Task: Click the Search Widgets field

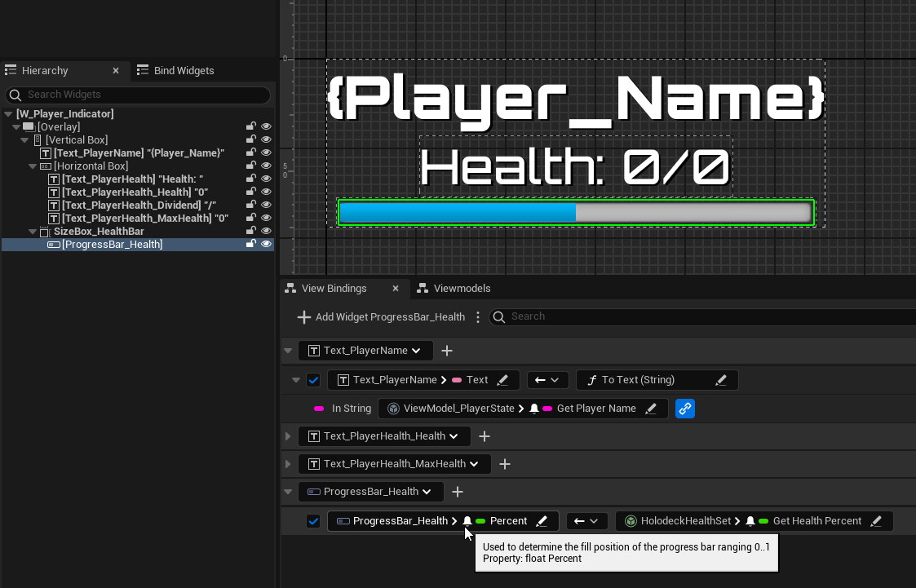Action: (138, 95)
